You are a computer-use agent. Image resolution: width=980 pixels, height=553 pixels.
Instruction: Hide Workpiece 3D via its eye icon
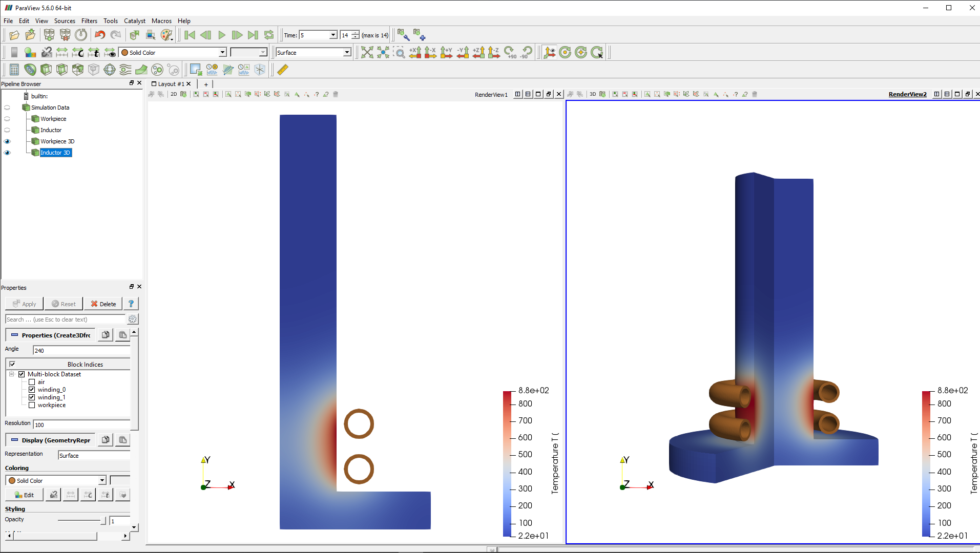(7, 141)
